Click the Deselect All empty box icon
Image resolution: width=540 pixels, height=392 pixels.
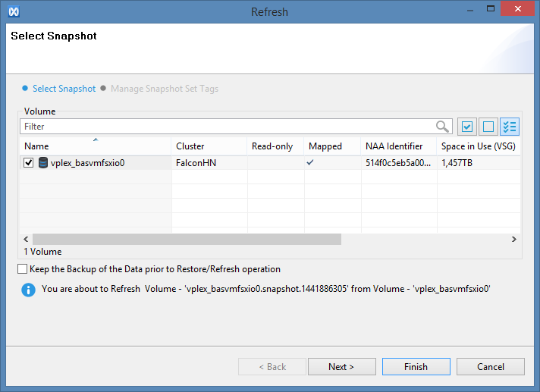point(488,127)
